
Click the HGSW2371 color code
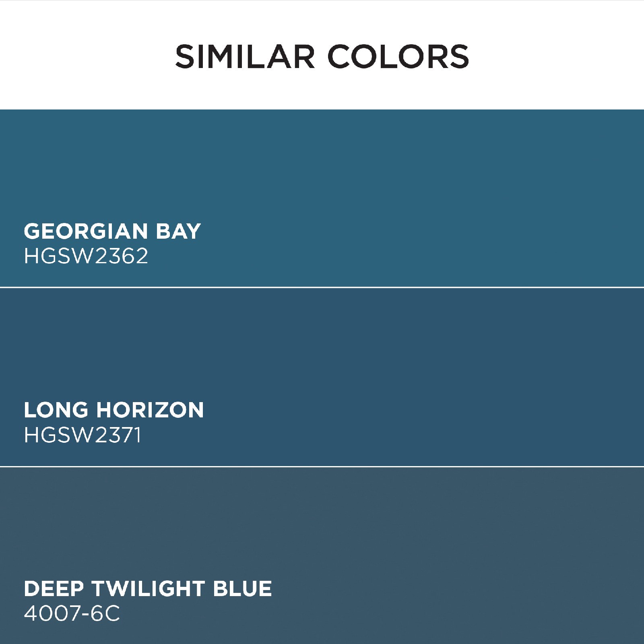coord(83,435)
